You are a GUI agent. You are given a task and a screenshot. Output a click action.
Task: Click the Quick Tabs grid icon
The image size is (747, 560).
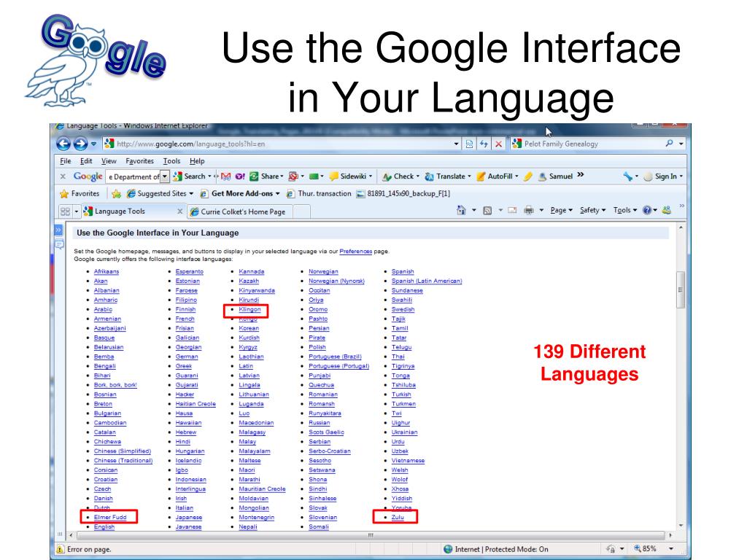click(65, 212)
